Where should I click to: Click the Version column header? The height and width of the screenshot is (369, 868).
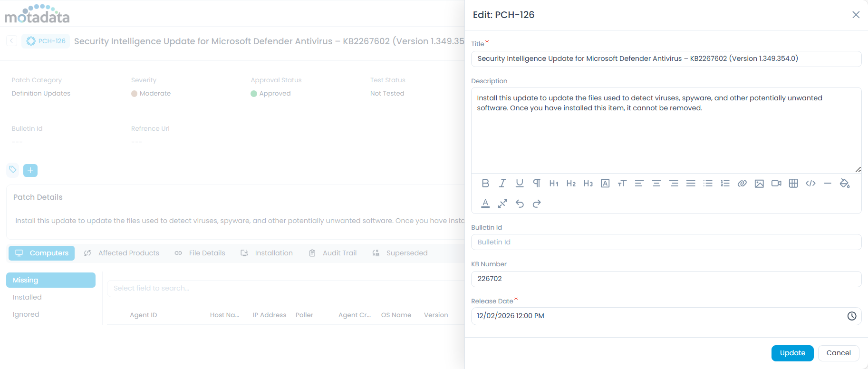tap(436, 315)
